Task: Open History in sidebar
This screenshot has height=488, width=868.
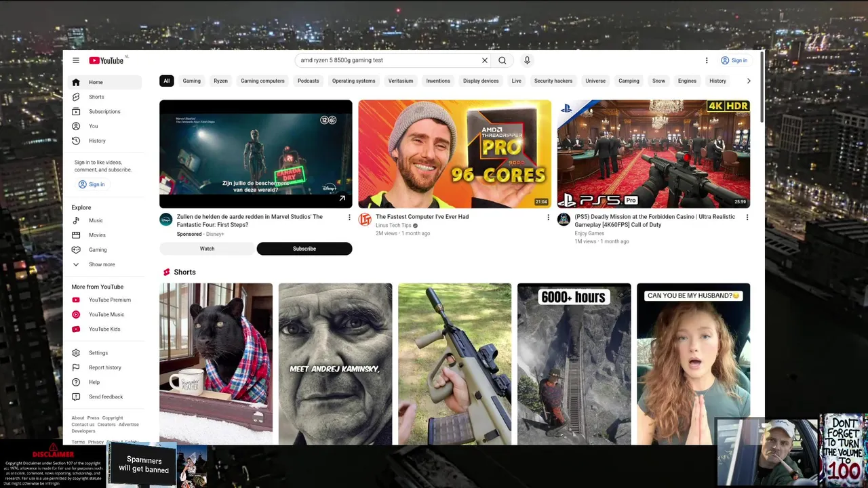Action: (x=104, y=141)
